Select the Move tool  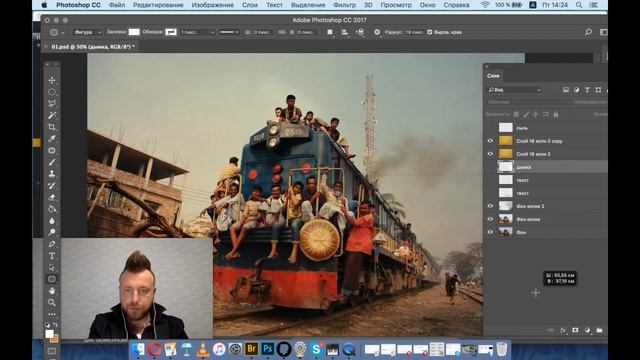point(52,80)
